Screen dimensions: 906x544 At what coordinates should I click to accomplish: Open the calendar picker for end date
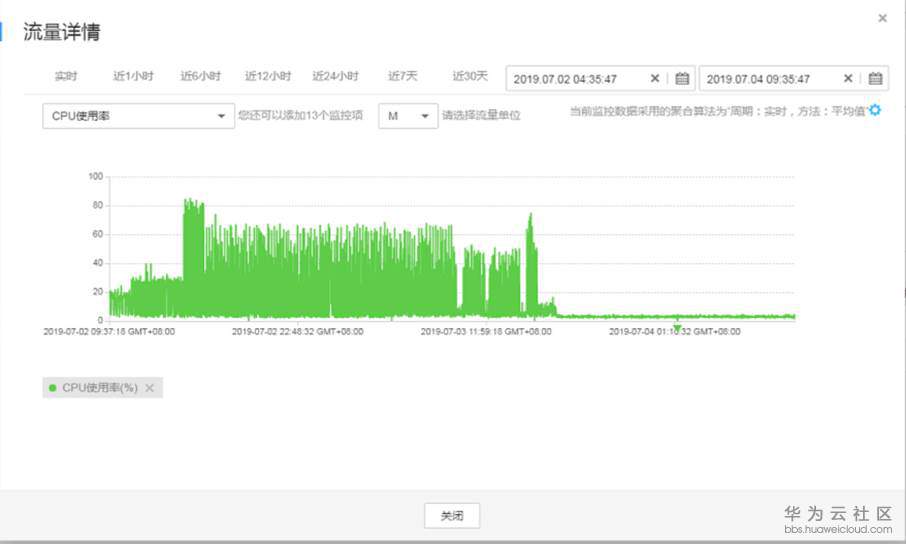tap(875, 79)
